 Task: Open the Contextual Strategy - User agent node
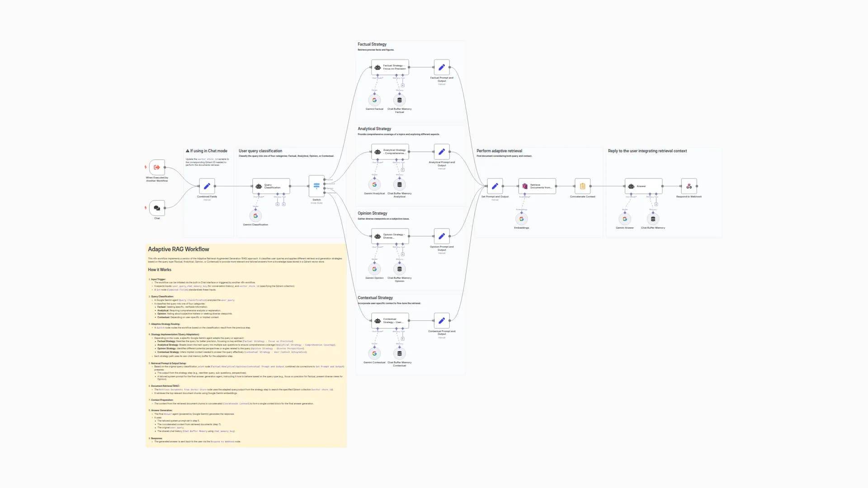(390, 321)
